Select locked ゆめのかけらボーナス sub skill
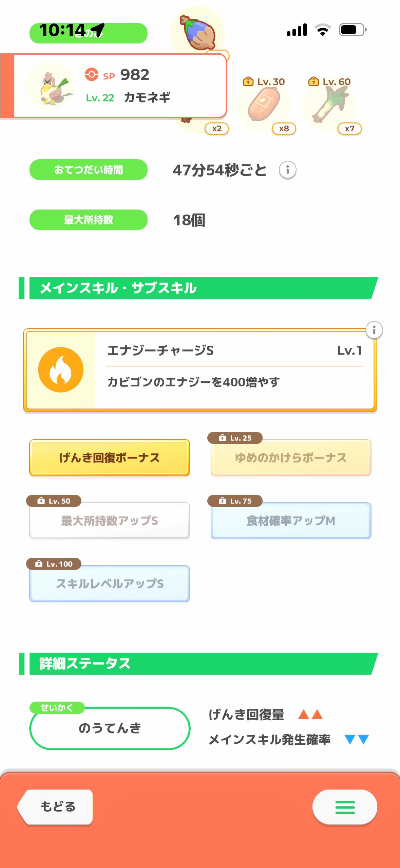This screenshot has width=400, height=868. [291, 458]
